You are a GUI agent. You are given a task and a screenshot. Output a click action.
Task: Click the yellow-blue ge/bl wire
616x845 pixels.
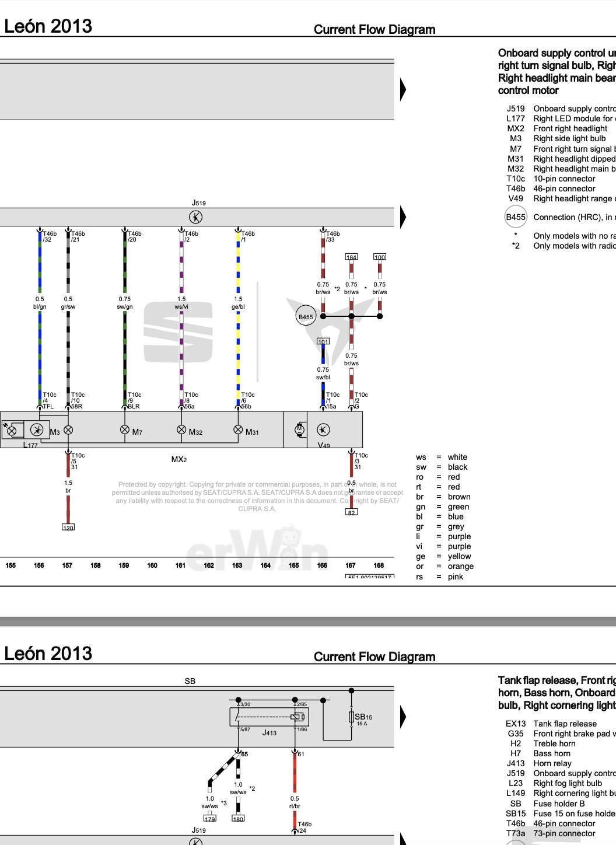coord(238,344)
